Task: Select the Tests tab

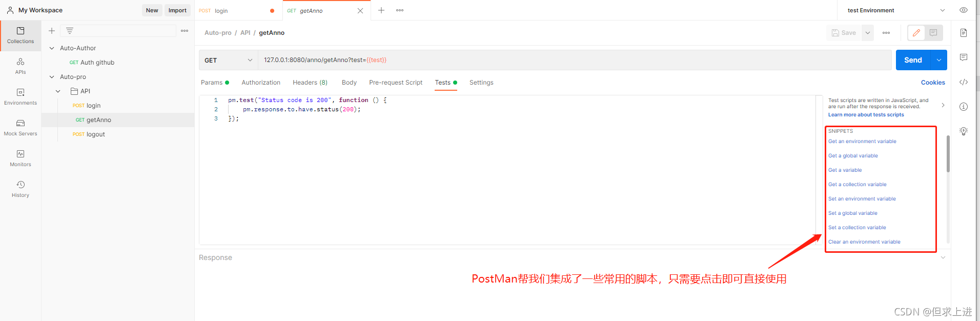Action: [x=446, y=83]
